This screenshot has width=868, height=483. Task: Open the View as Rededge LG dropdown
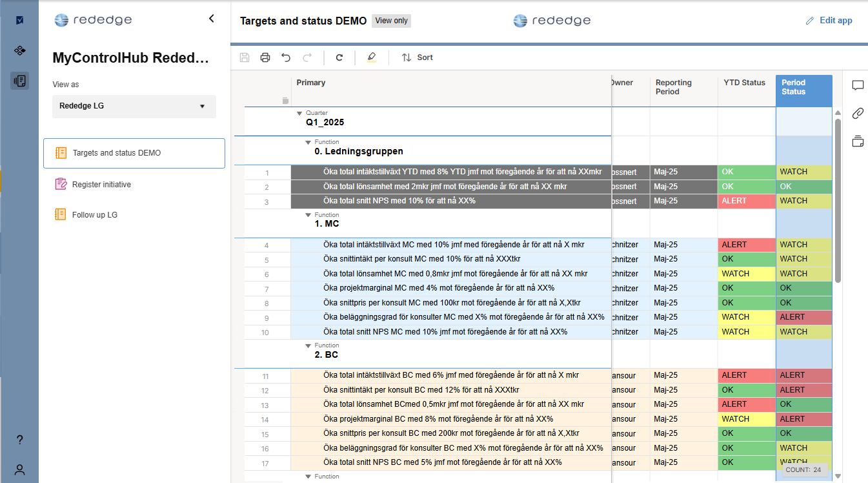[134, 106]
